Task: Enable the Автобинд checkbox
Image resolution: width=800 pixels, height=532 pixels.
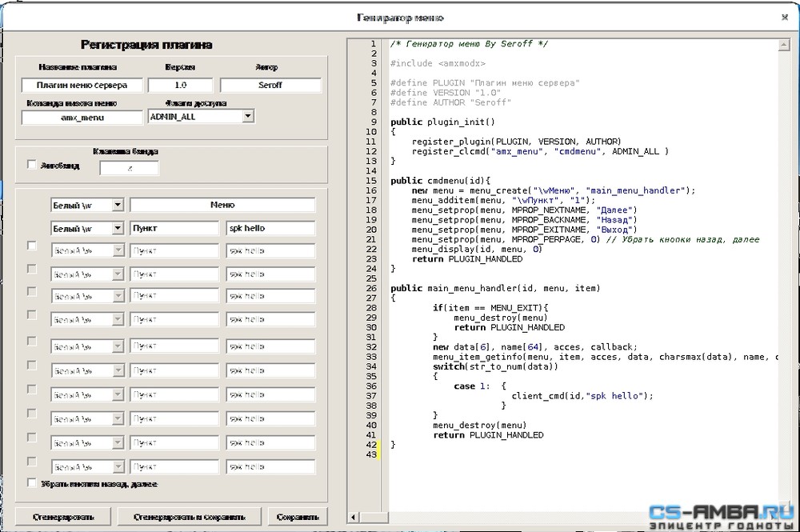Action: (x=32, y=164)
